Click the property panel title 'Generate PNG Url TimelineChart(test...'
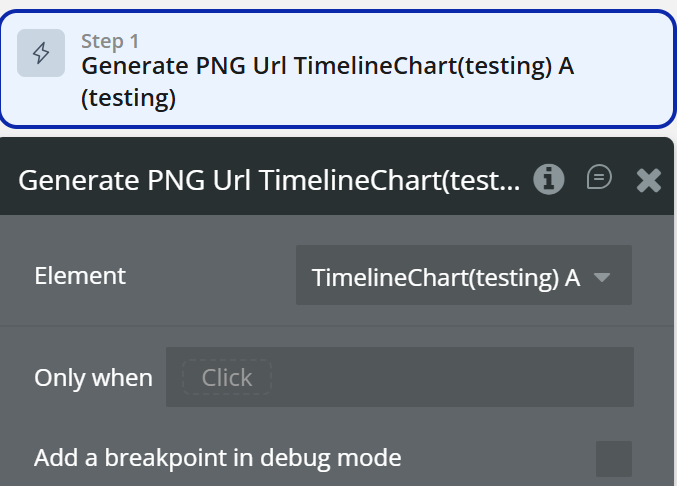 point(269,180)
